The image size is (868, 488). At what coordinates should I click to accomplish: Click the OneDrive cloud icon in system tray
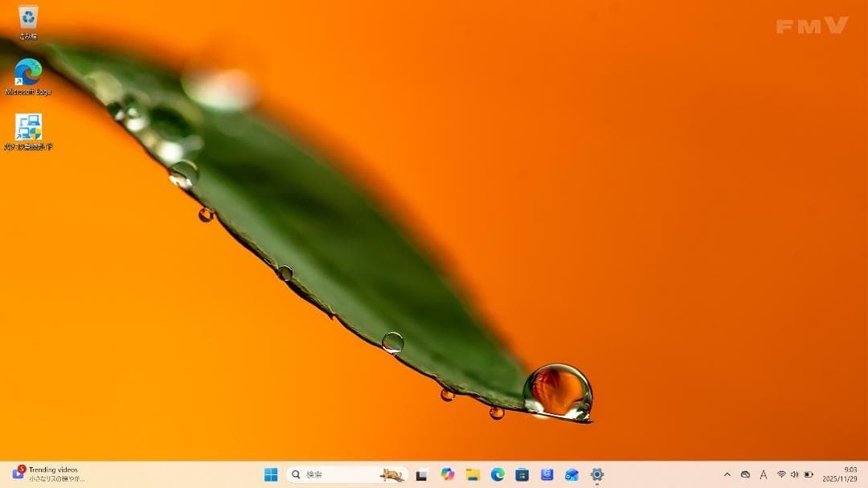746,474
